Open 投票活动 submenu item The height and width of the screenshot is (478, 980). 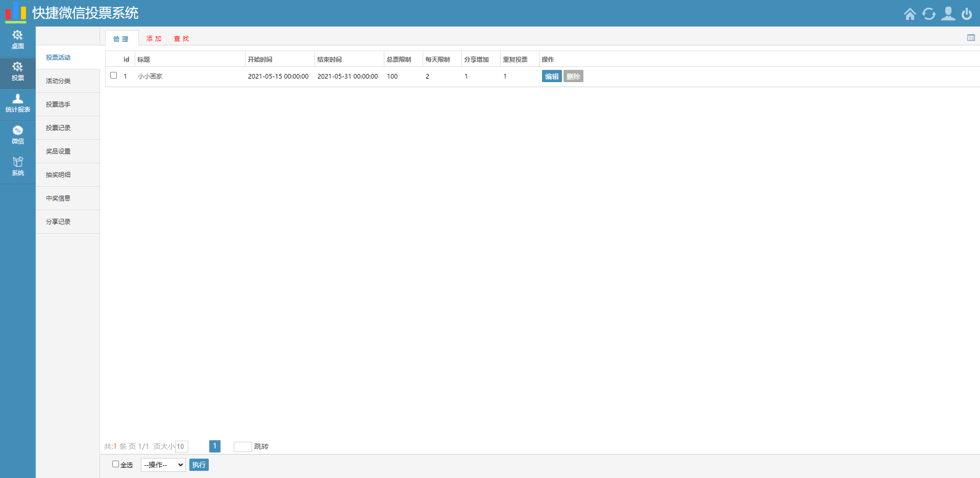point(68,58)
